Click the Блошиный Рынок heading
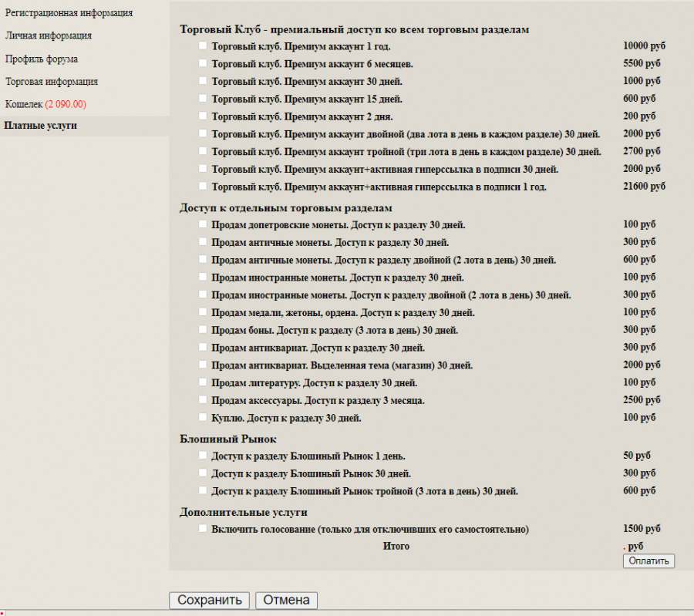This screenshot has width=694, height=616. (x=228, y=439)
